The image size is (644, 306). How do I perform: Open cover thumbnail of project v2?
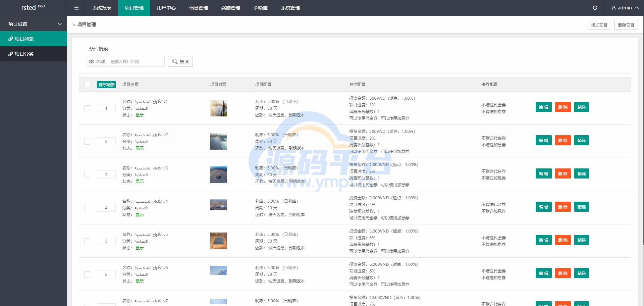click(219, 141)
